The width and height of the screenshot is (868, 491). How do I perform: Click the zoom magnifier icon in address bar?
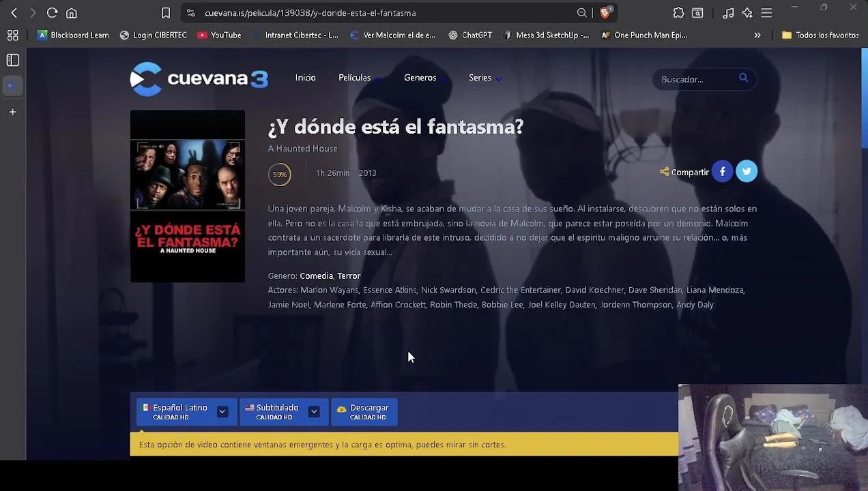[x=582, y=13]
